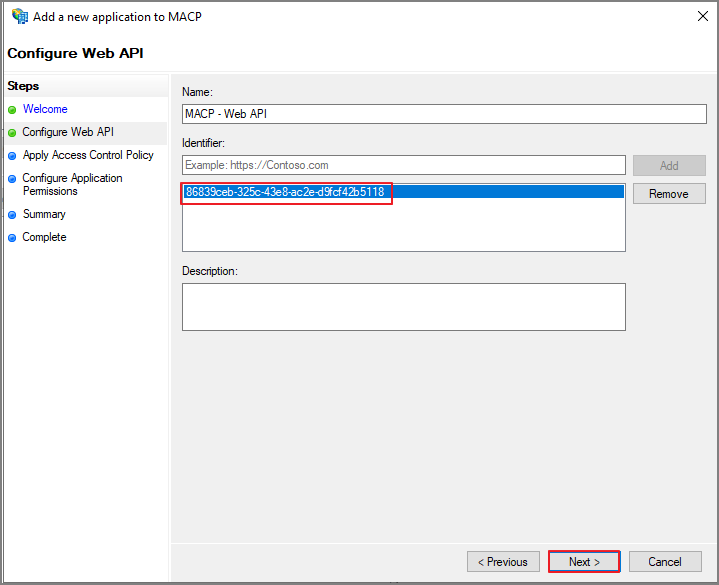Click the blue bullet beside Configure Application Permissions
719x585 pixels.
pos(12,179)
